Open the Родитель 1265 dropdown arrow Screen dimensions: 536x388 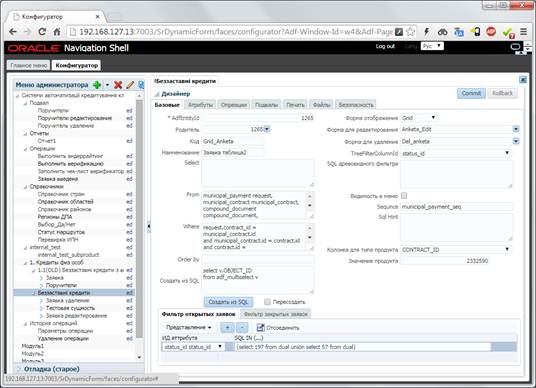click(267, 129)
